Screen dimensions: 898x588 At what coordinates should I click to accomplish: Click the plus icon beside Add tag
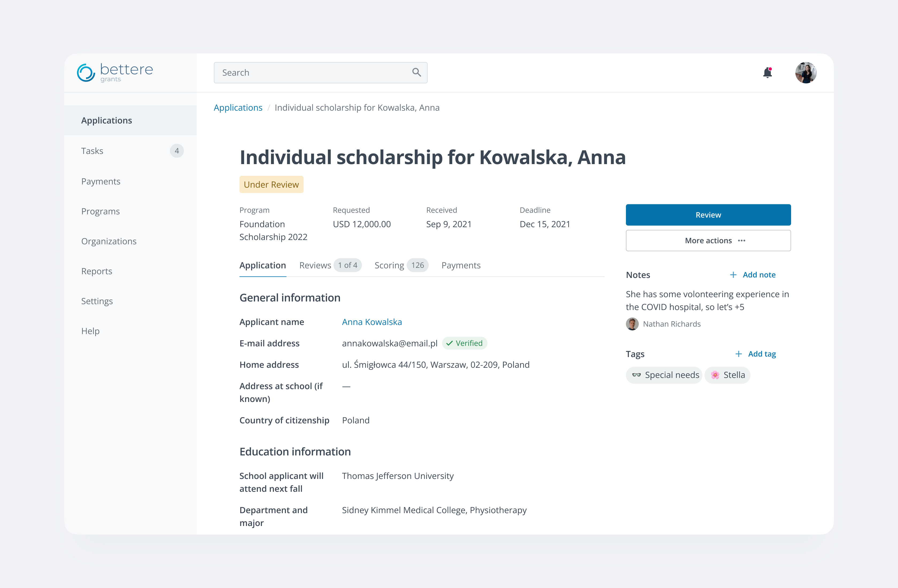(x=738, y=354)
